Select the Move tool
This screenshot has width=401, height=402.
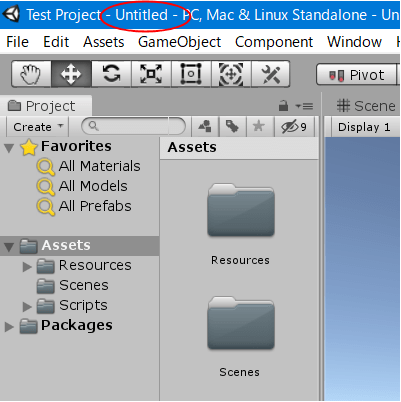[71, 74]
